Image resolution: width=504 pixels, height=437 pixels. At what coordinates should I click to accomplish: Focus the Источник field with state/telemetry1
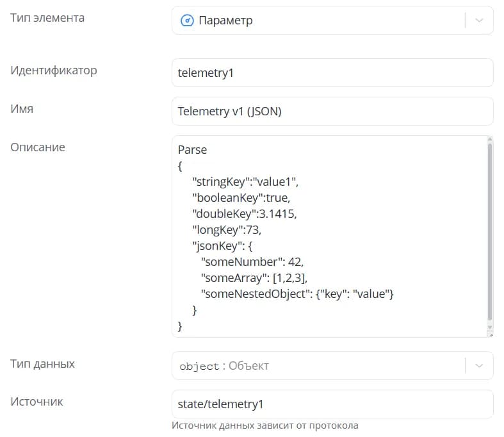332,404
